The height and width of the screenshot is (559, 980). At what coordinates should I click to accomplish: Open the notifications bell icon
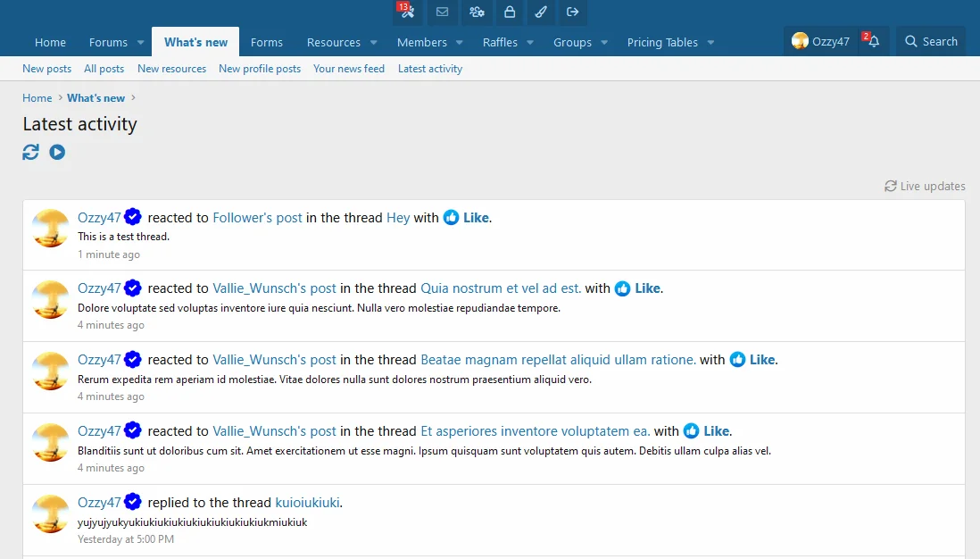pos(873,41)
